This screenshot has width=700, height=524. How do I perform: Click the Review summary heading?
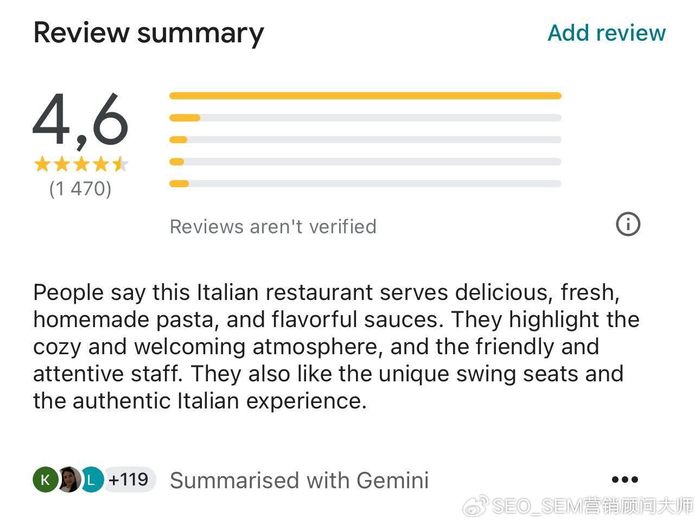(x=149, y=33)
